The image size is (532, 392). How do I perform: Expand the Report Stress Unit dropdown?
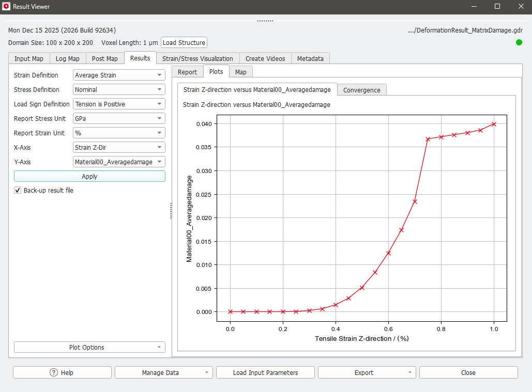click(x=119, y=119)
